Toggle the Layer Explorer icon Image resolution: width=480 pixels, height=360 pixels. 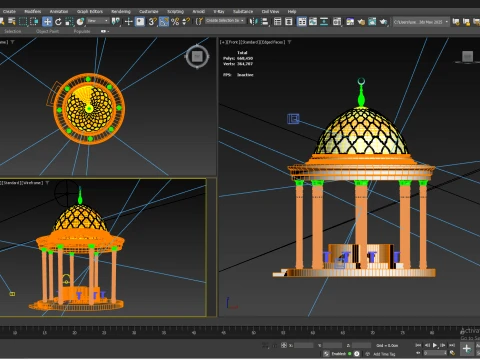coord(289,22)
